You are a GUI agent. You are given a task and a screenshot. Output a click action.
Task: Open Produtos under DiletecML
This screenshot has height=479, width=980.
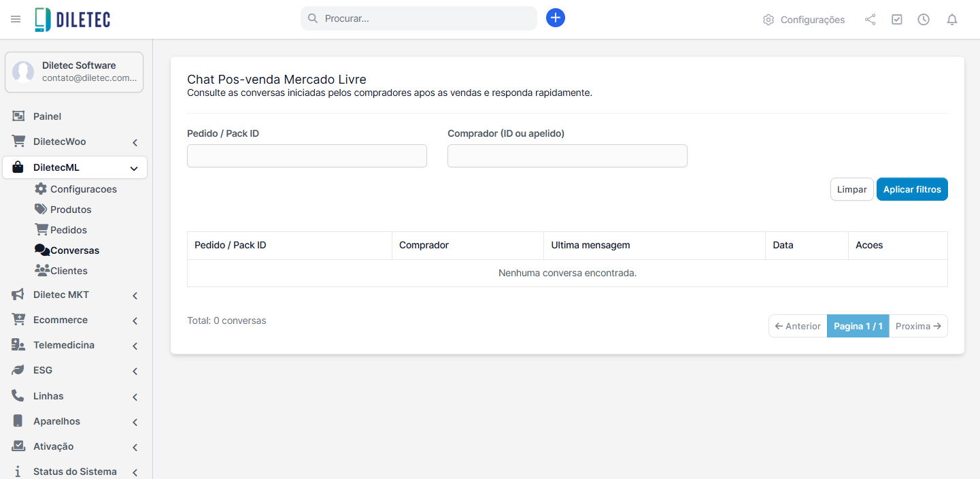pyautogui.click(x=70, y=210)
